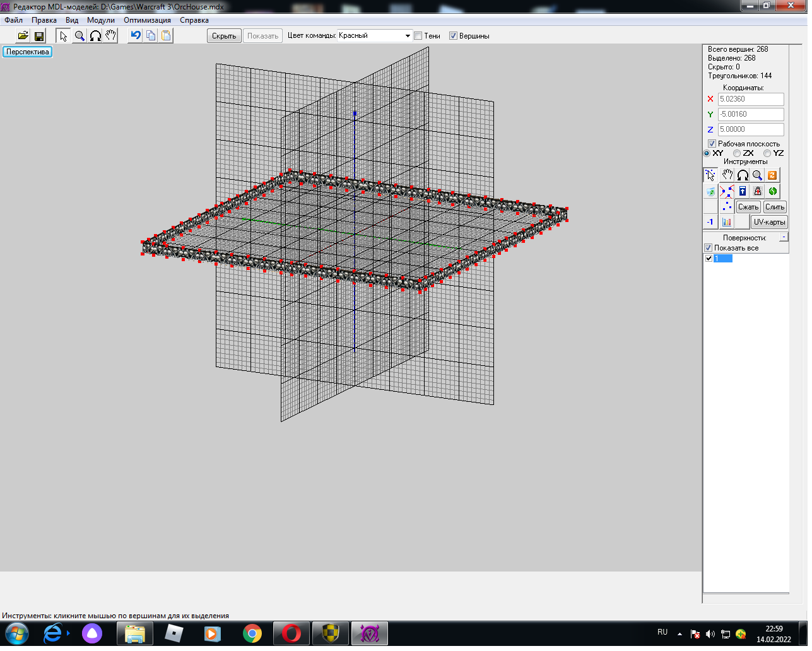Pick the orange swap-arrows tool icon
The height and width of the screenshot is (651, 812).
772,175
